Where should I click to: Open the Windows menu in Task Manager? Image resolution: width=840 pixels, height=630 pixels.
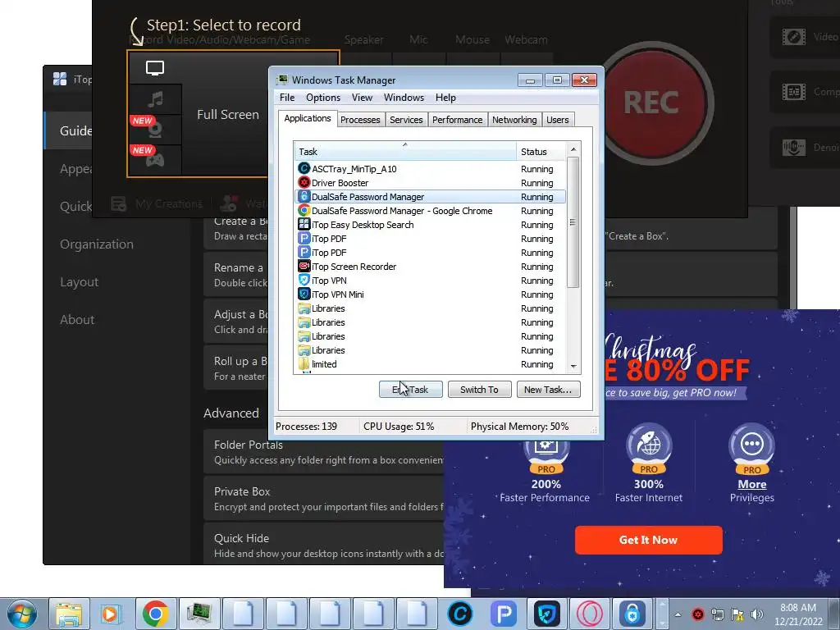(x=404, y=98)
